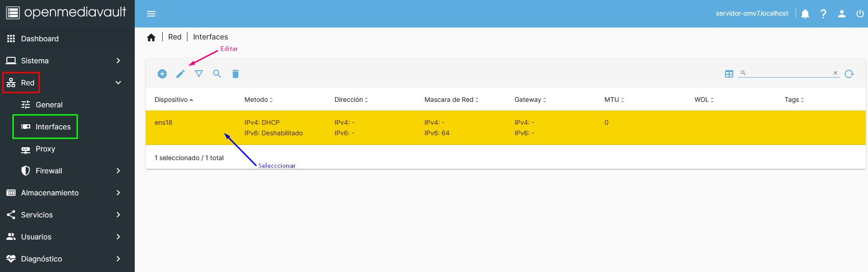Click the pencil edit icon

pyautogui.click(x=181, y=74)
